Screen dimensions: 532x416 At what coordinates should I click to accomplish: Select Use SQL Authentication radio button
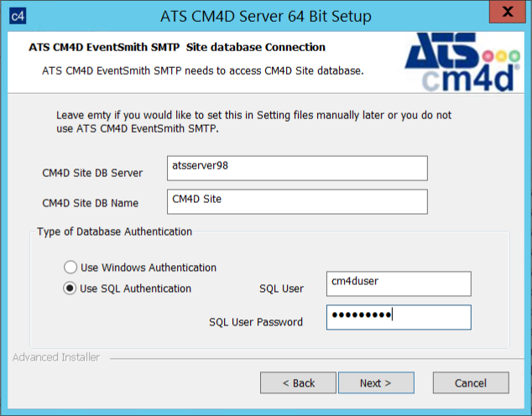tap(70, 289)
